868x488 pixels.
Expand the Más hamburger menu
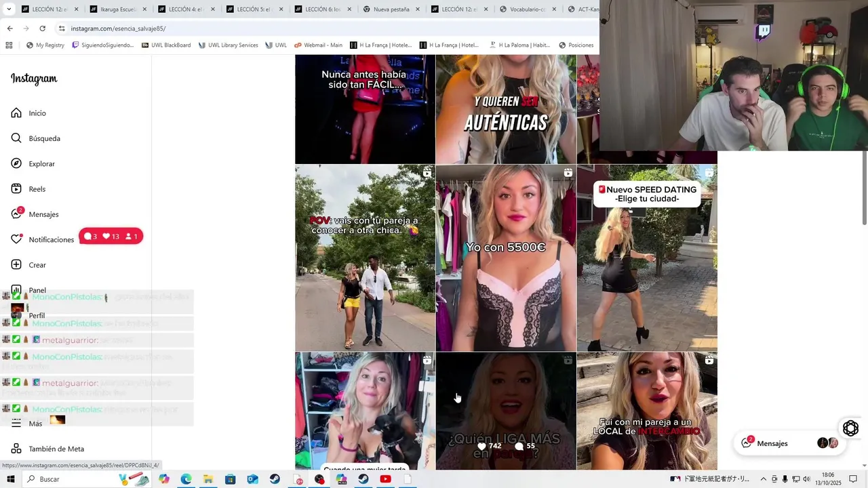(x=26, y=424)
